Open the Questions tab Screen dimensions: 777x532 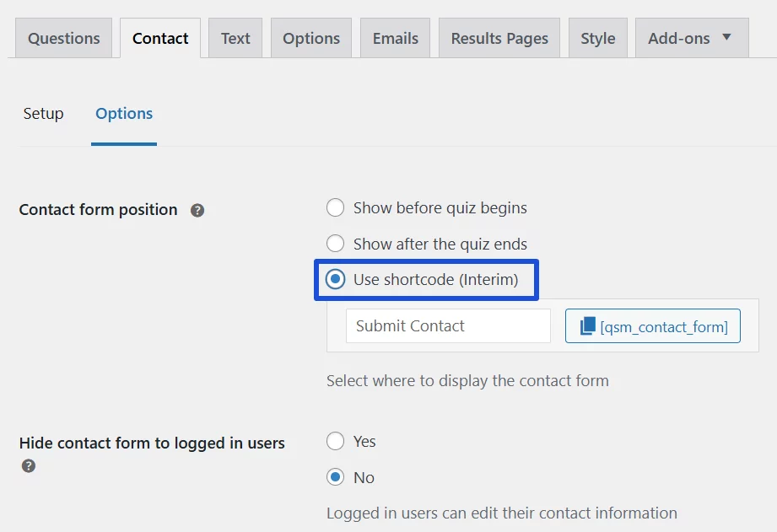pyautogui.click(x=63, y=38)
